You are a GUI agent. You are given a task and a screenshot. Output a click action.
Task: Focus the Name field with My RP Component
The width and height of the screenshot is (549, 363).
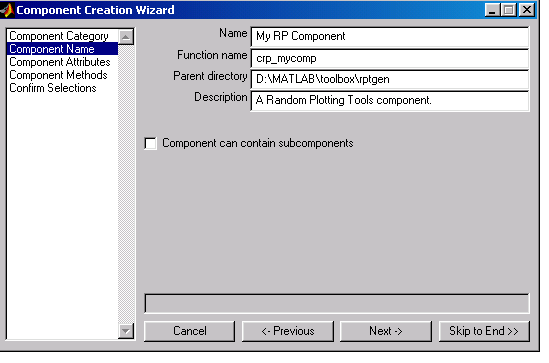390,36
